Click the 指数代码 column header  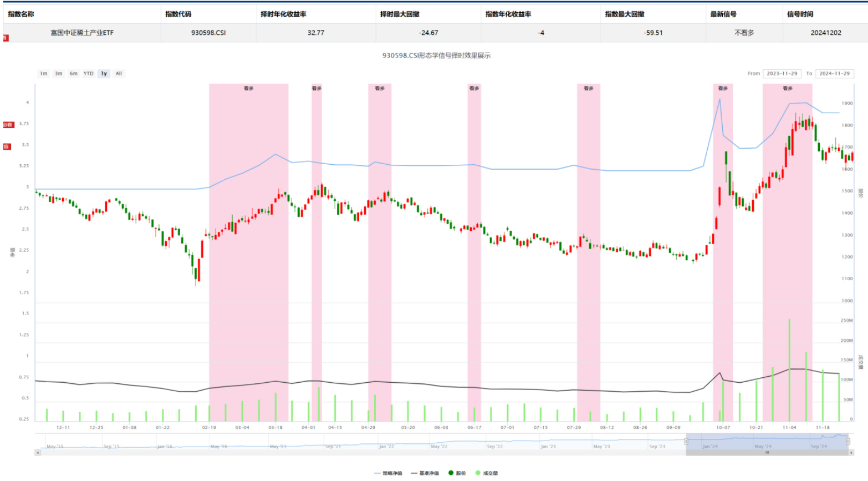coord(178,14)
